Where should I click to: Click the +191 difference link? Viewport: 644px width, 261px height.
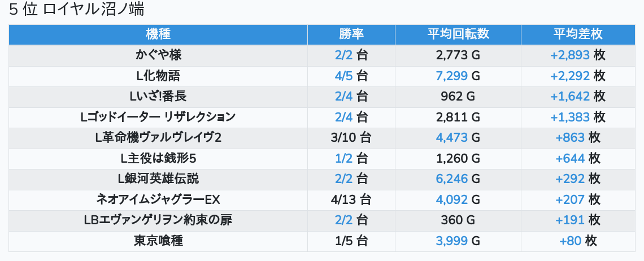click(569, 220)
